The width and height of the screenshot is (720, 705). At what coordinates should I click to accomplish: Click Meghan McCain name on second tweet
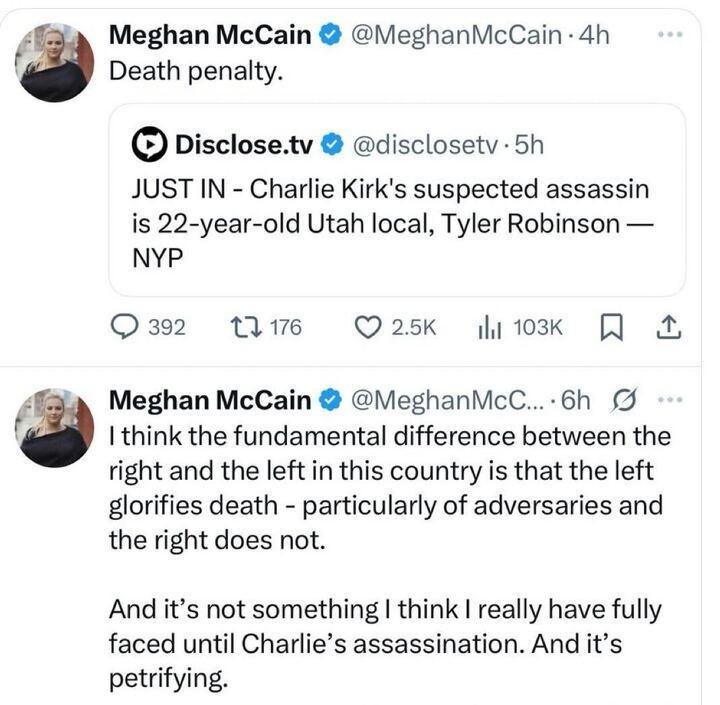click(x=209, y=401)
